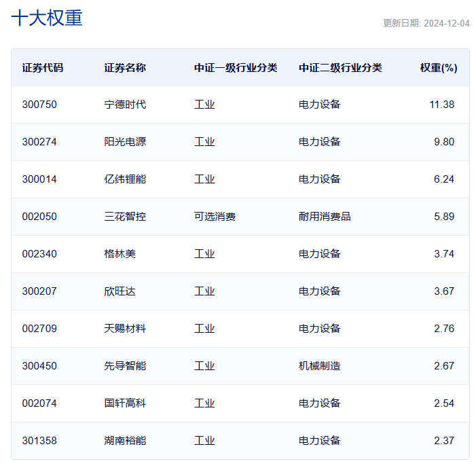Select security code 300014

39,179
